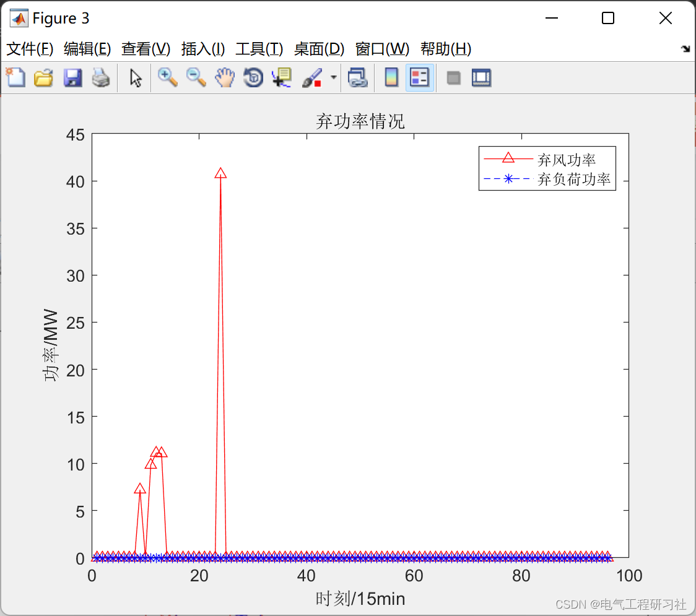Open the 编辑(E) menu
The width and height of the screenshot is (696, 616).
click(x=87, y=49)
